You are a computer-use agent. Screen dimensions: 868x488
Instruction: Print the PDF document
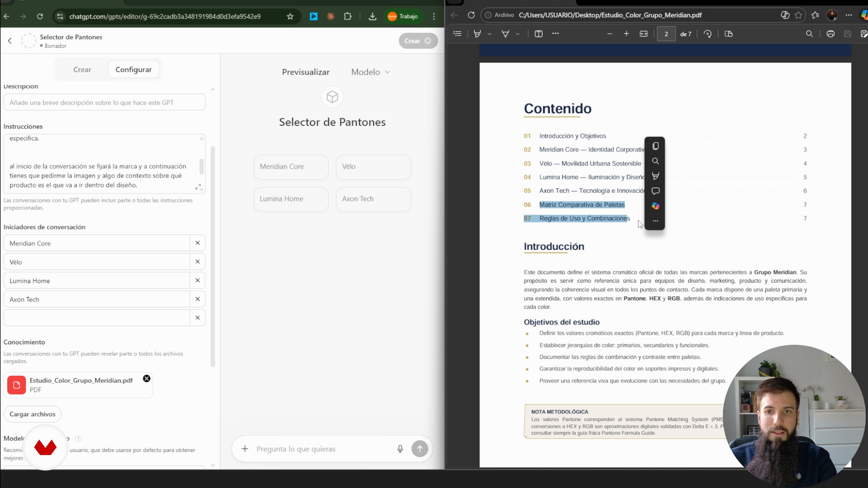(831, 34)
